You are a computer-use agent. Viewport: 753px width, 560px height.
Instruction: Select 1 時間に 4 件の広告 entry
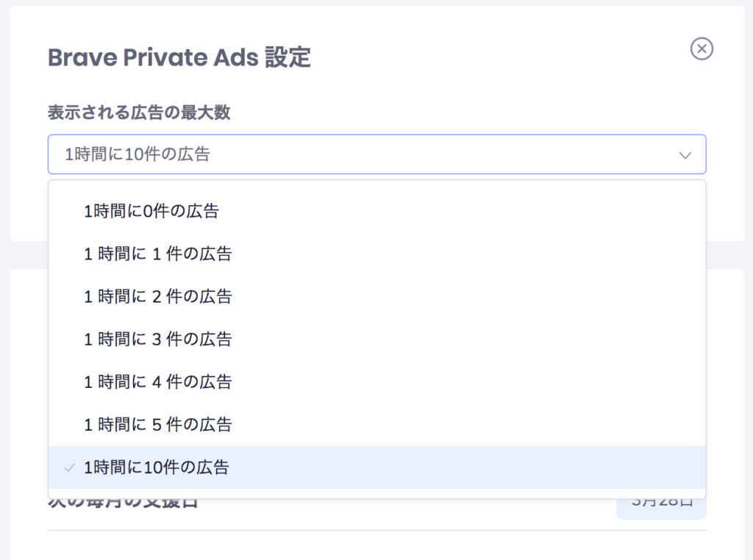click(376, 381)
